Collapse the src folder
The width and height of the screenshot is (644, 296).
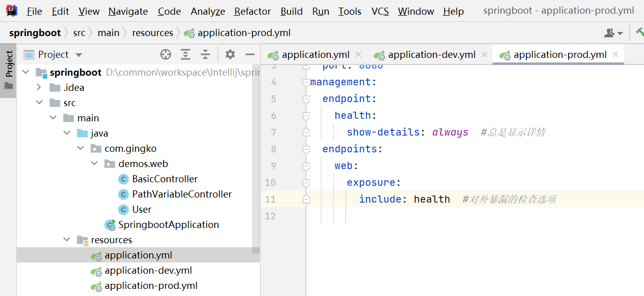coord(39,103)
